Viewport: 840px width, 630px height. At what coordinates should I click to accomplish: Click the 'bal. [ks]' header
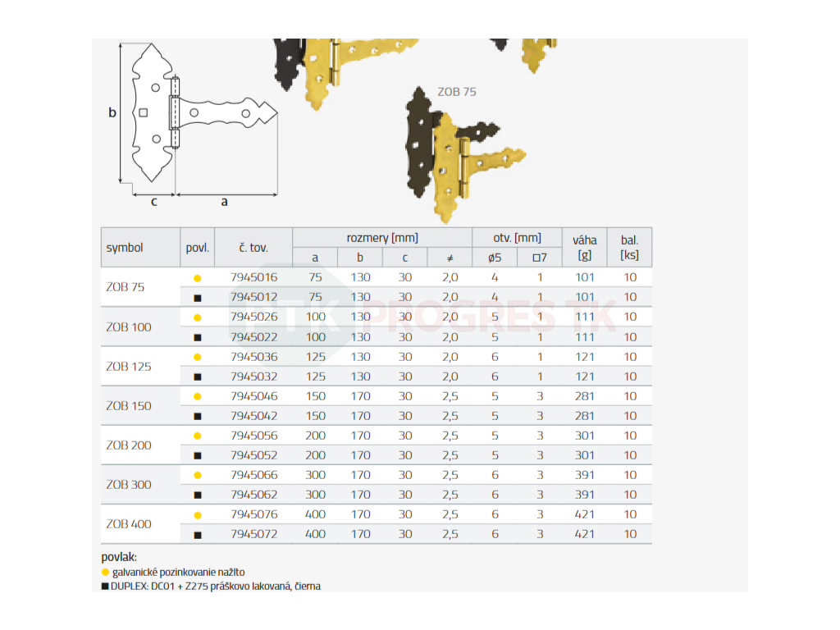click(629, 248)
